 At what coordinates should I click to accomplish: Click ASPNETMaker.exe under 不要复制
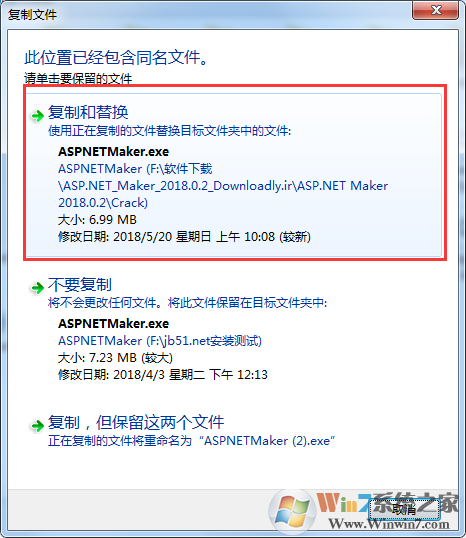pyautogui.click(x=114, y=324)
